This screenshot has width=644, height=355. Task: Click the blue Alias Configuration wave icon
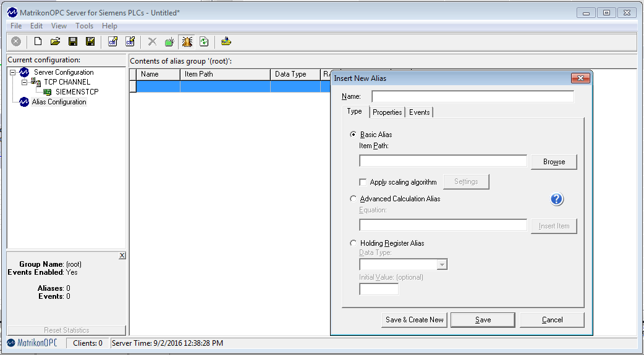[24, 102]
